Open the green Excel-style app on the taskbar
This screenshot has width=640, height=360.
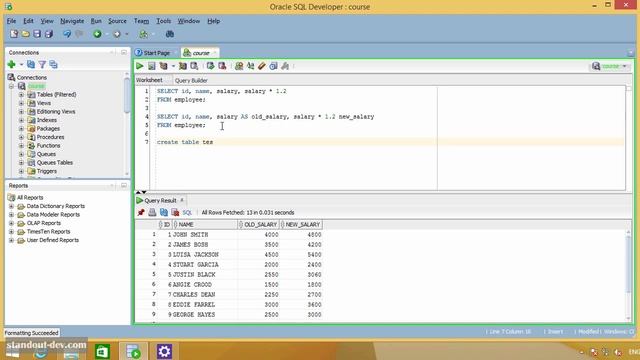pyautogui.click(x=102, y=351)
